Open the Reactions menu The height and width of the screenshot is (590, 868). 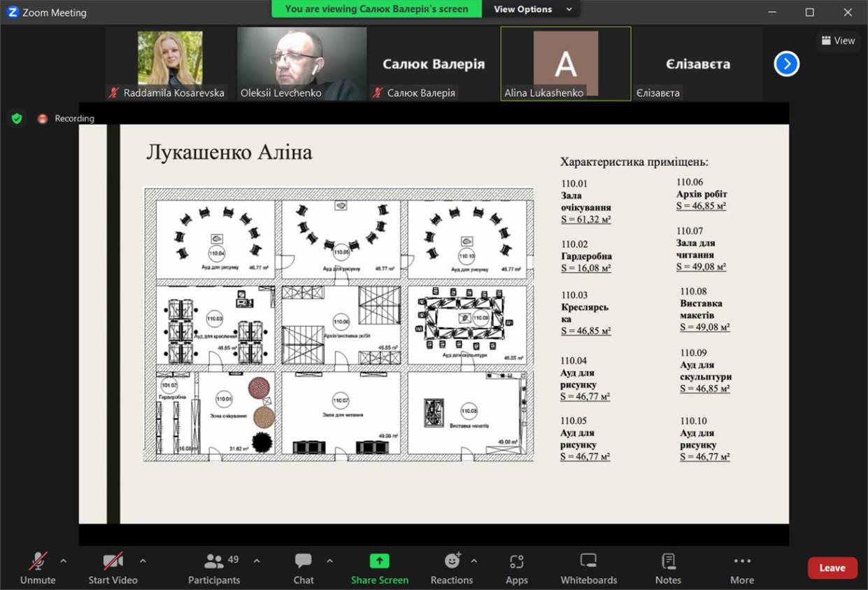452,568
